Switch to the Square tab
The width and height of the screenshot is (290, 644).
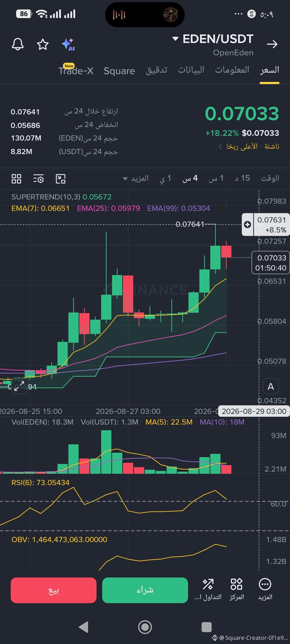click(x=119, y=71)
